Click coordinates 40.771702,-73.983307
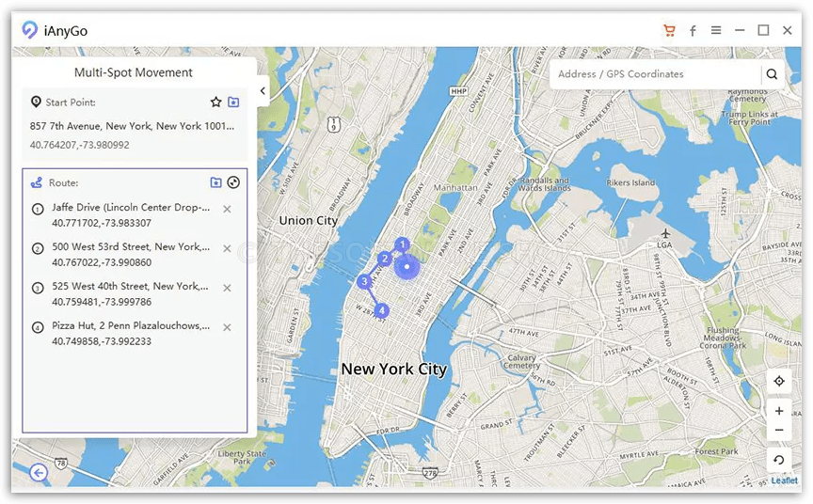The image size is (813, 504). (x=102, y=223)
